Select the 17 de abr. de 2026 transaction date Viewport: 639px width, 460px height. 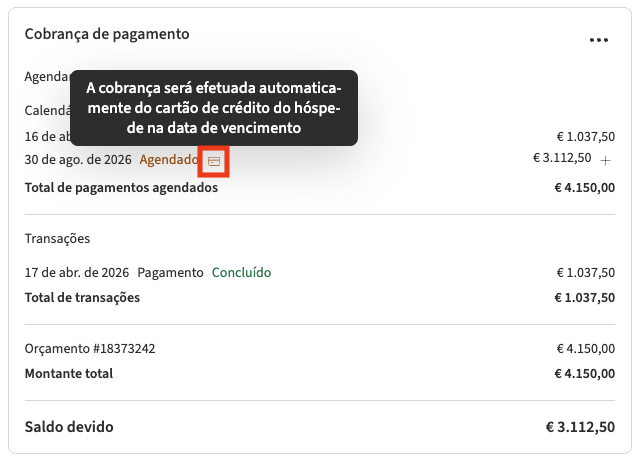click(77, 272)
